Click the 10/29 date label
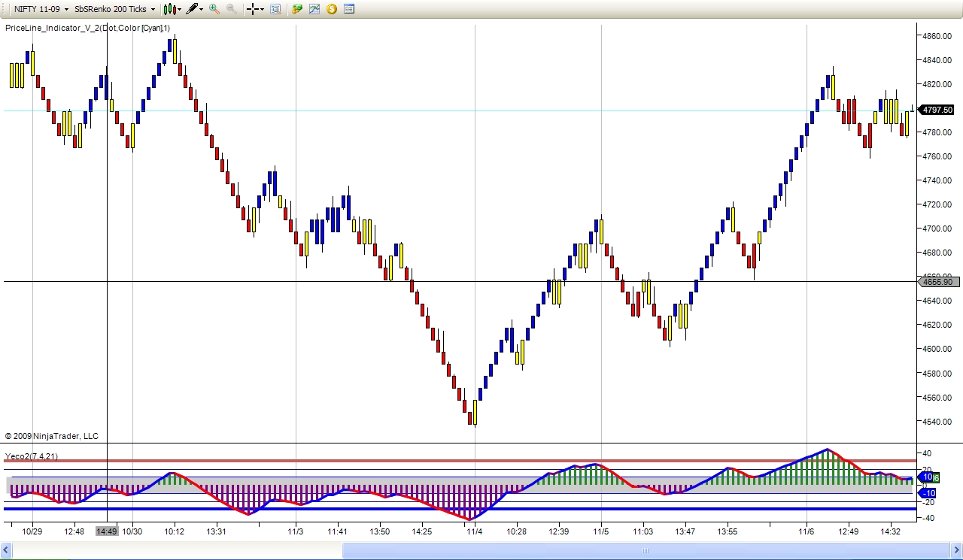The image size is (963, 560). 32,531
